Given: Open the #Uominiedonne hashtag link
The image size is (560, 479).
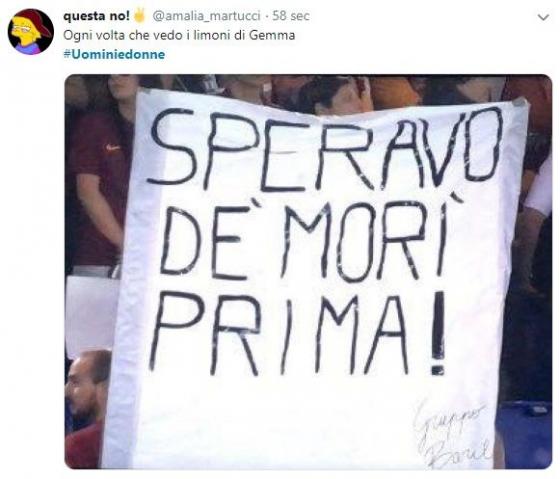Looking at the screenshot, I should click(114, 54).
